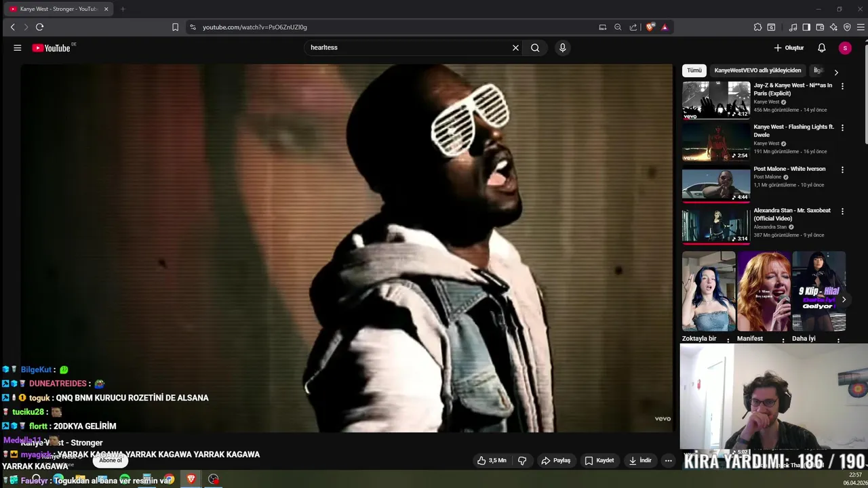The height and width of the screenshot is (488, 868).
Task: Click the video player to pause
Action: pos(347,248)
